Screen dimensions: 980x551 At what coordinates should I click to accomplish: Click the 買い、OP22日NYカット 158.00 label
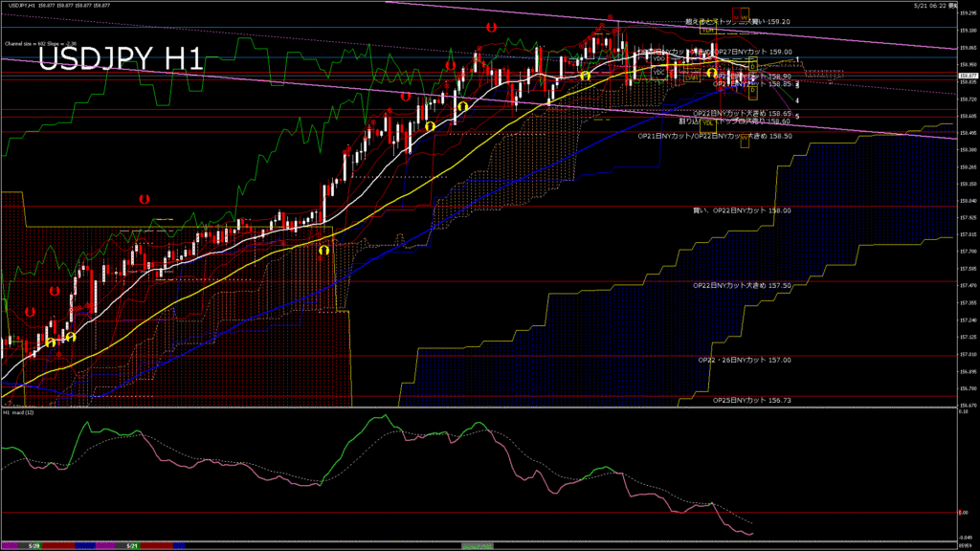tap(742, 210)
